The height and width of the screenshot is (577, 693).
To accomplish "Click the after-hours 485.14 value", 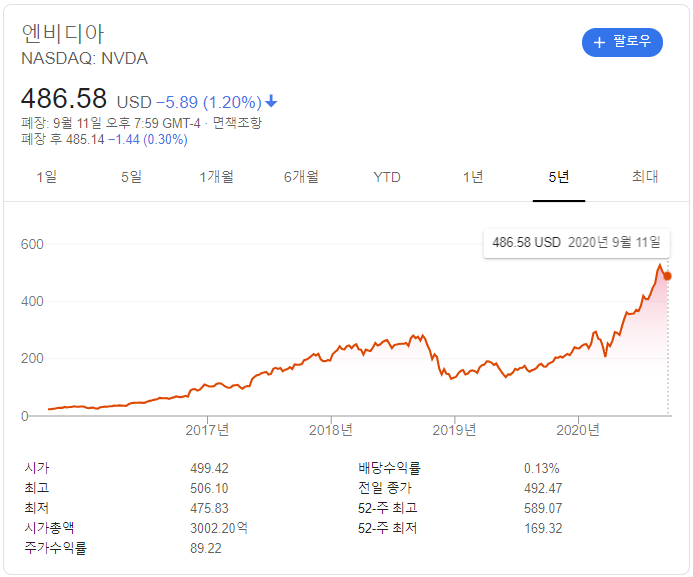I will tap(85, 140).
